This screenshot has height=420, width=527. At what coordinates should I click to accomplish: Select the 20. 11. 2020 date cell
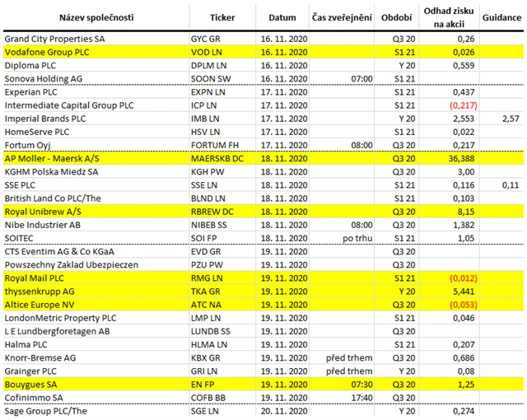point(281,410)
